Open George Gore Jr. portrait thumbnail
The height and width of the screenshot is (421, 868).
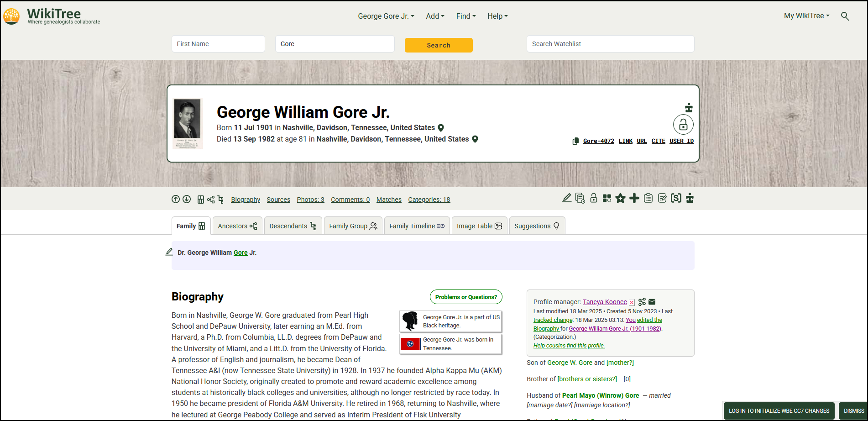click(x=188, y=124)
